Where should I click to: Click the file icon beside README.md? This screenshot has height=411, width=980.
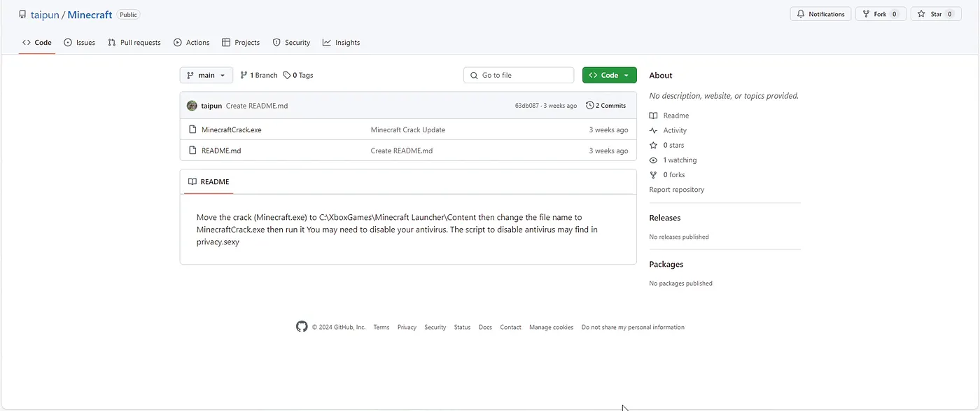point(192,151)
